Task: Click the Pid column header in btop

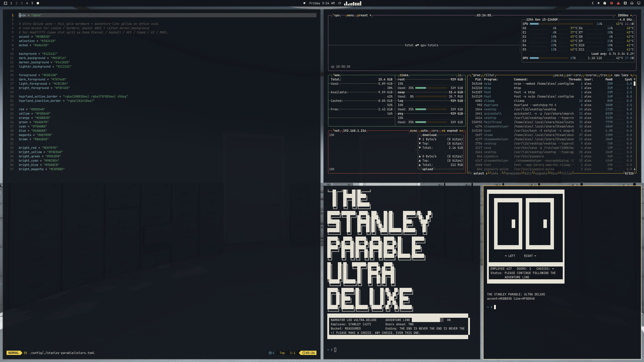Action: (478, 79)
